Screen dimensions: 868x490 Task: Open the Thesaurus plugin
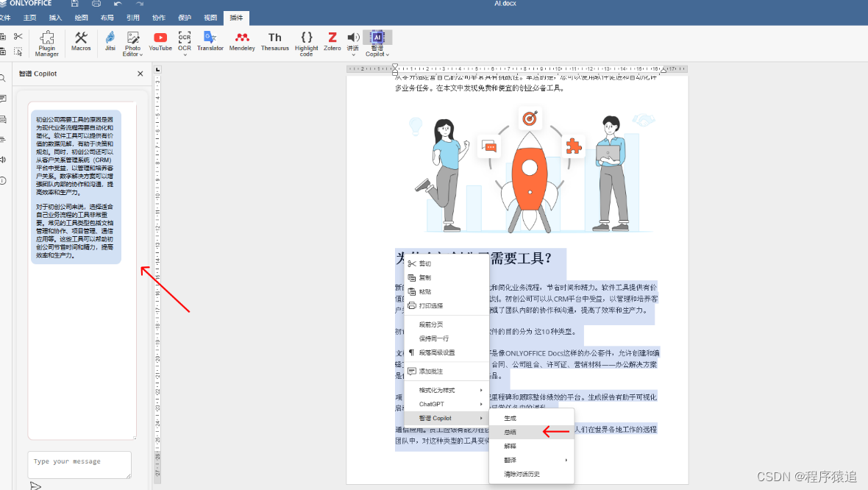pos(275,41)
